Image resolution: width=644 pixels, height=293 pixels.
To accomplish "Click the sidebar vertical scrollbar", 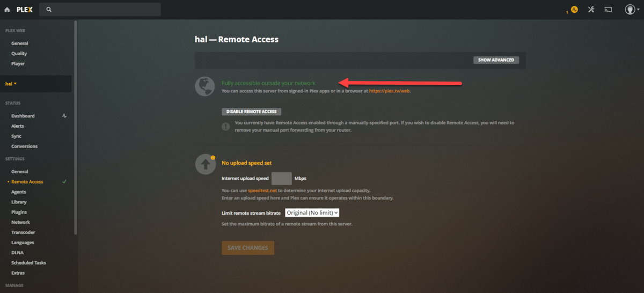I will [76, 128].
